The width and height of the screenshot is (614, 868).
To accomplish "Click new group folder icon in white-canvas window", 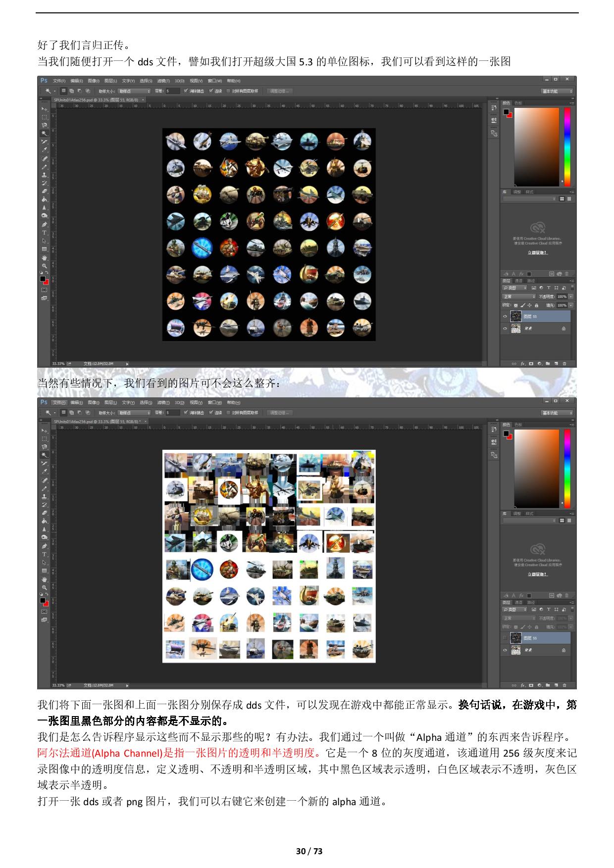I will click(x=548, y=685).
